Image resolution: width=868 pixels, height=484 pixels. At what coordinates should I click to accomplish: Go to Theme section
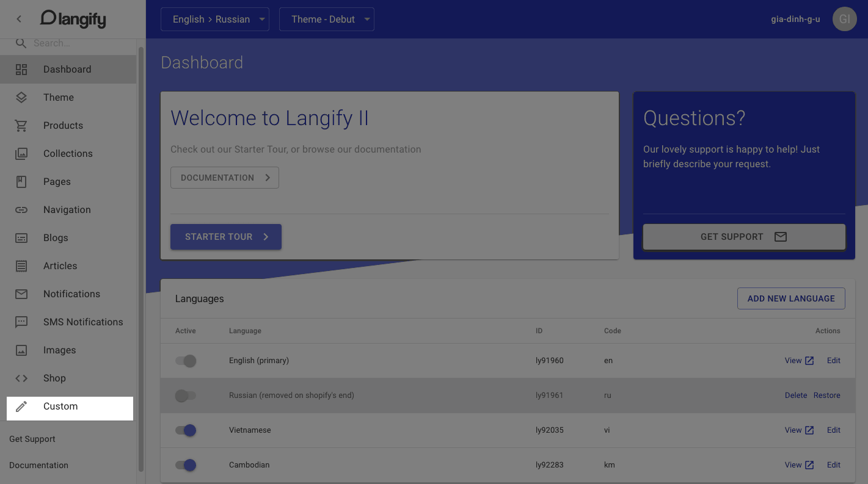pos(68,98)
